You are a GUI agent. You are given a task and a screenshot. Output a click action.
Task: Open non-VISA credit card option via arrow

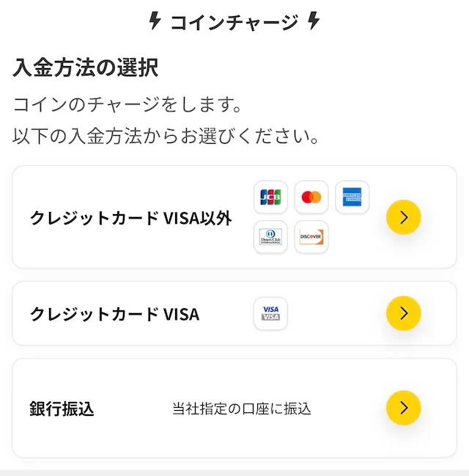[x=403, y=217]
